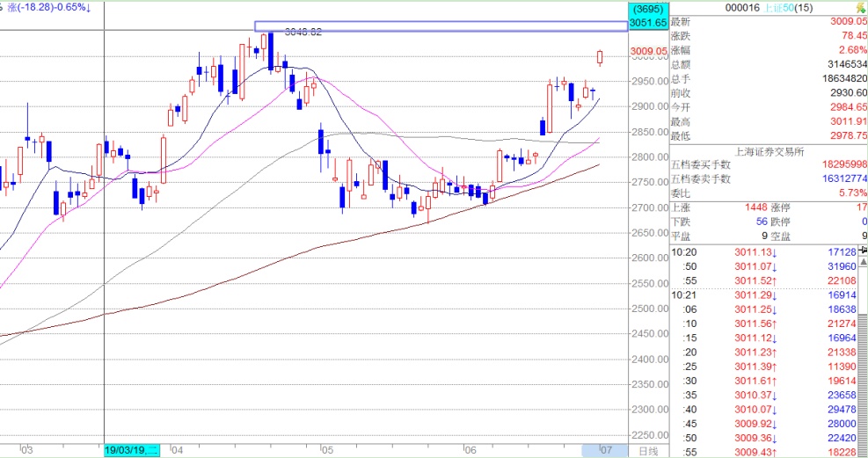Click the 05 month marker on time axis

[x=328, y=451]
